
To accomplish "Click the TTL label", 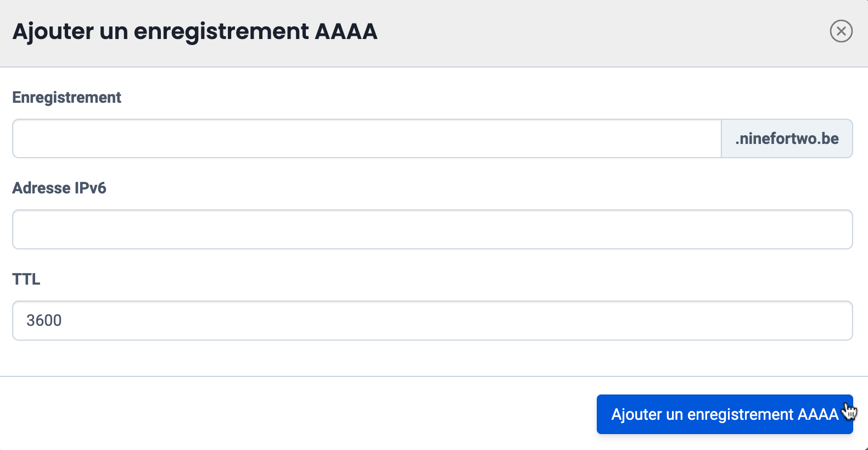I will 26,279.
